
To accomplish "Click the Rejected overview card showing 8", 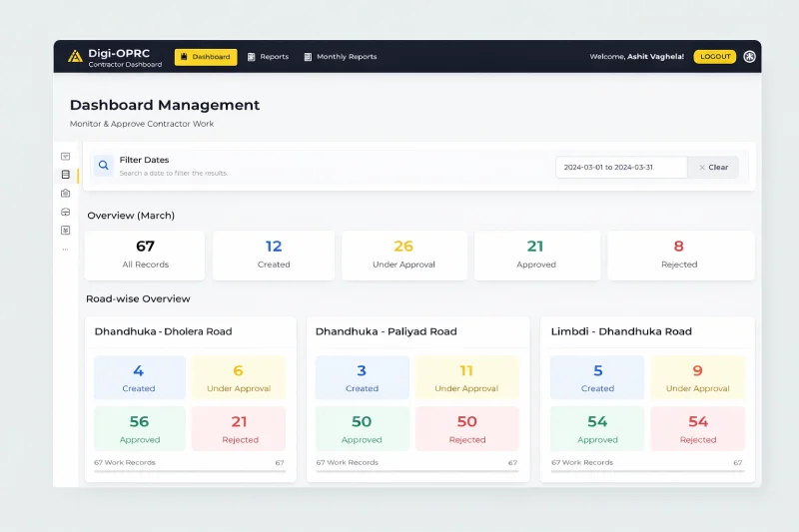I will (x=679, y=255).
